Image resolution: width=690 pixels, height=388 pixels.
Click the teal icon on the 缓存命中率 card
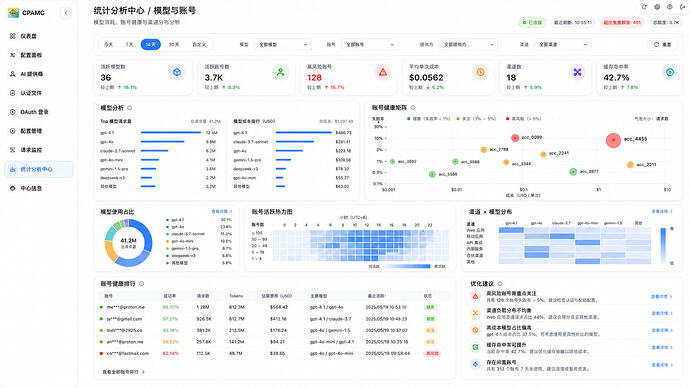coord(670,72)
